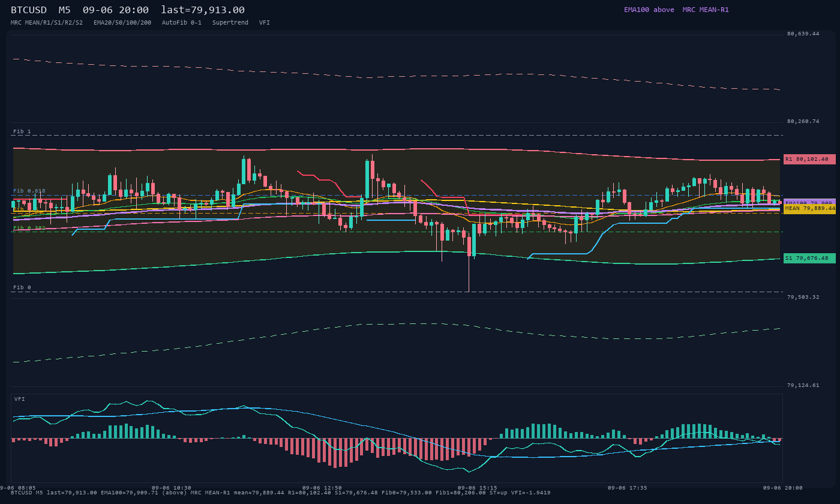Select the 'VFI' label inside the lower panel
The width and height of the screenshot is (840, 504).
click(20, 399)
